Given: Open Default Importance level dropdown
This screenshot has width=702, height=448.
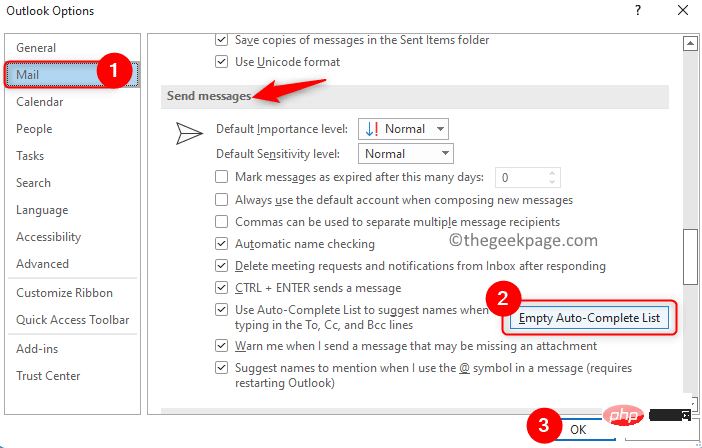Looking at the screenshot, I should 403,129.
